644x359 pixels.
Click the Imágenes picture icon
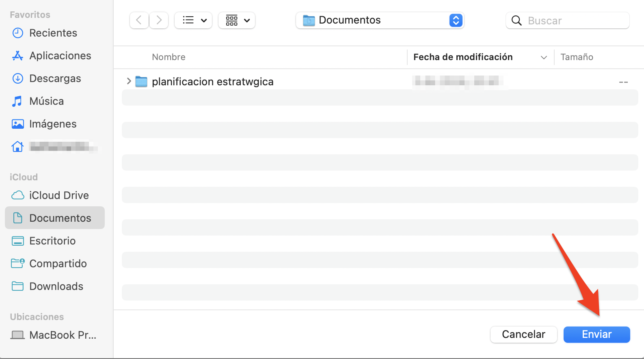pos(18,124)
